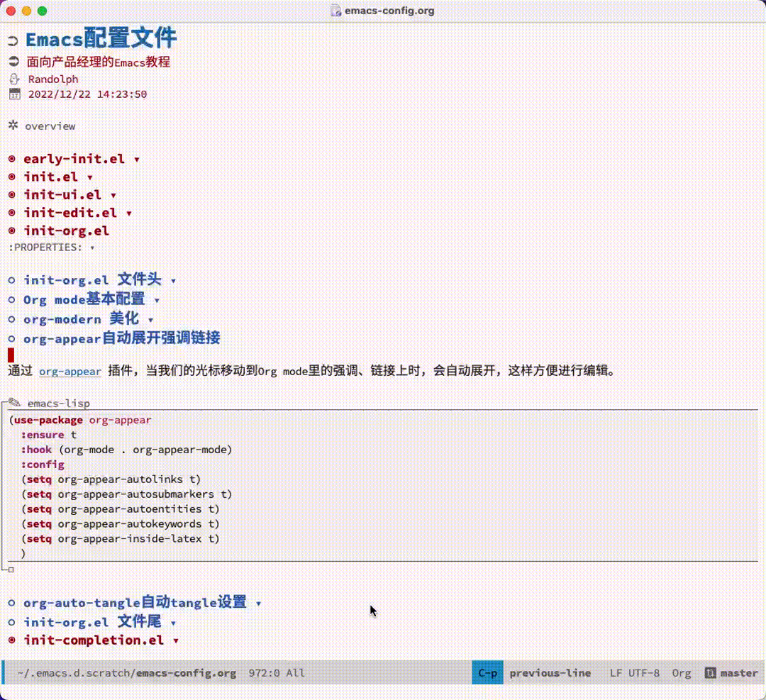This screenshot has height=700, width=766.
Task: Click the 972:0 All position indicator
Action: pyautogui.click(x=277, y=673)
